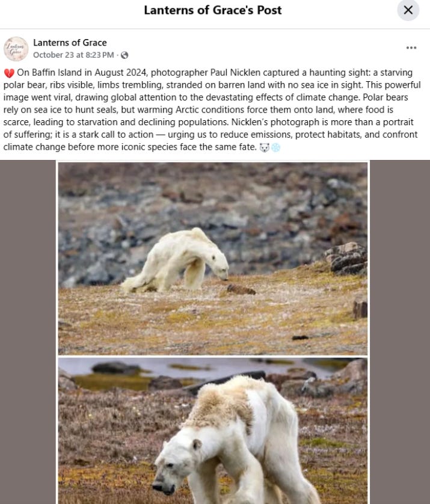Click the post title header text
Screen dimensions: 430x504
pos(213,10)
